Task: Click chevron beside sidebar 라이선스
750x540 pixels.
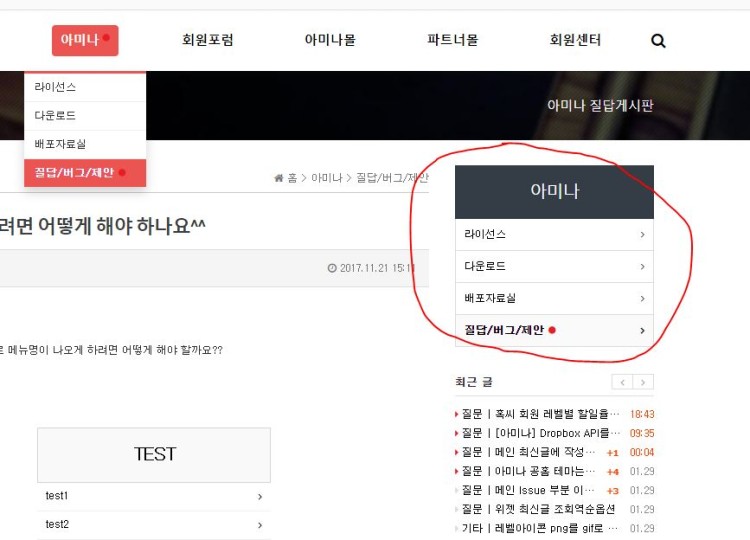Action: tap(642, 235)
